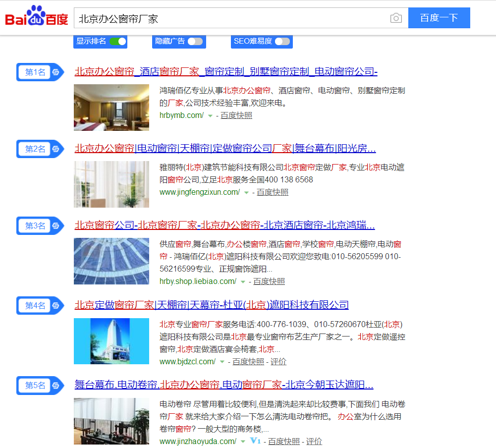Open 百度快照 for jinzhaoyuda.com result
This screenshot has width=496, height=448.
pos(284,442)
